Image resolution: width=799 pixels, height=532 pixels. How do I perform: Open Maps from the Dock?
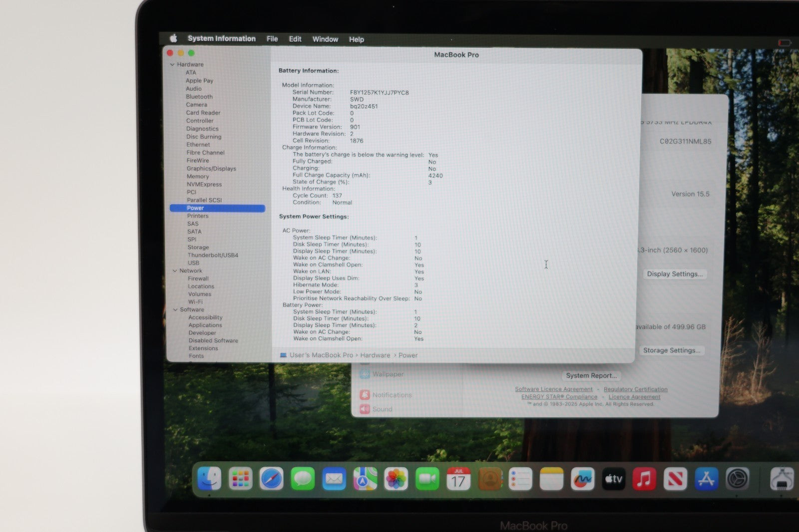[365, 480]
